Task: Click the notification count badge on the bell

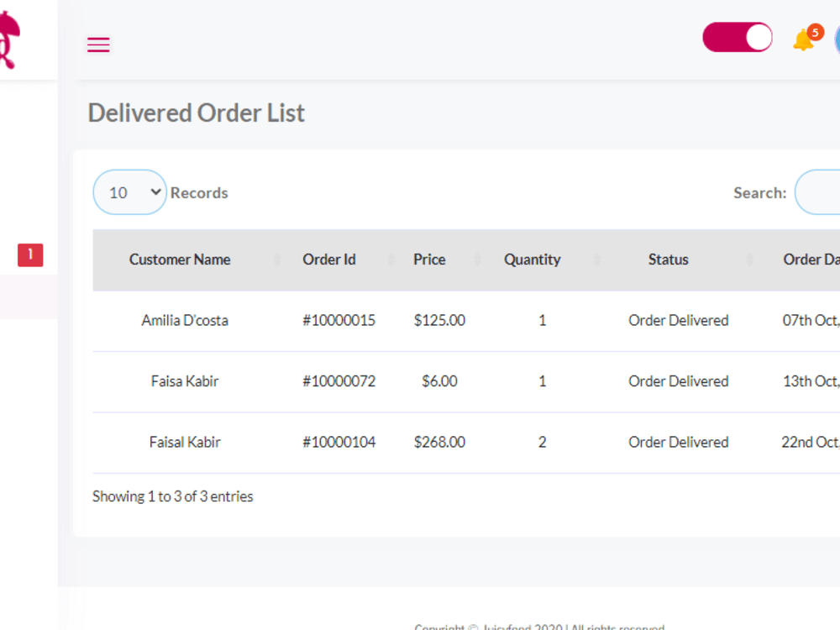Action: click(x=813, y=32)
